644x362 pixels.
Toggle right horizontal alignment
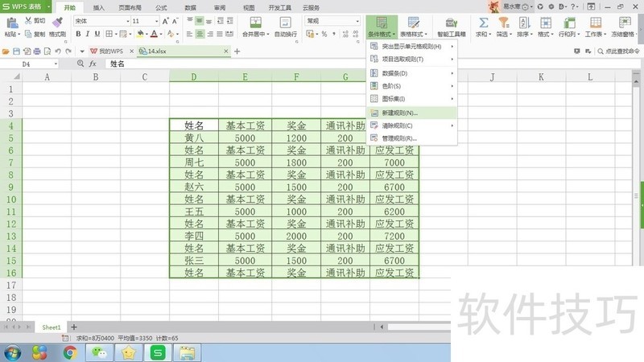[x=209, y=34]
